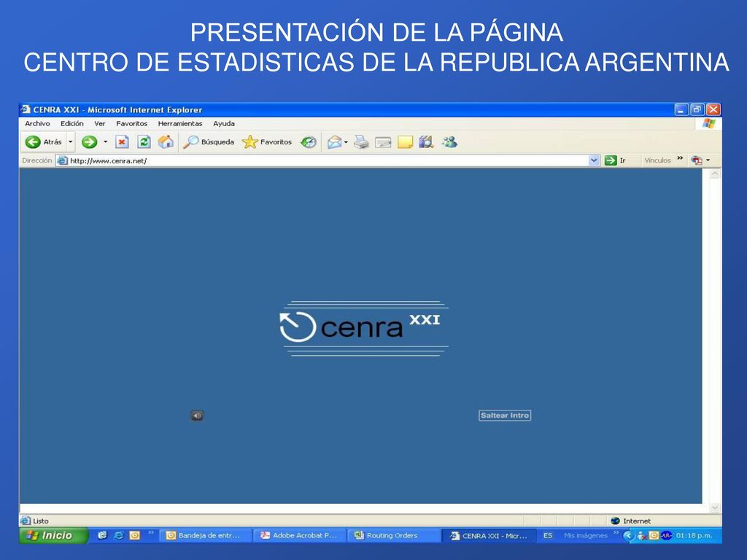Viewport: 747px width, 560px height.
Task: Expand the quick launch overflow chevron
Action: click(x=151, y=532)
